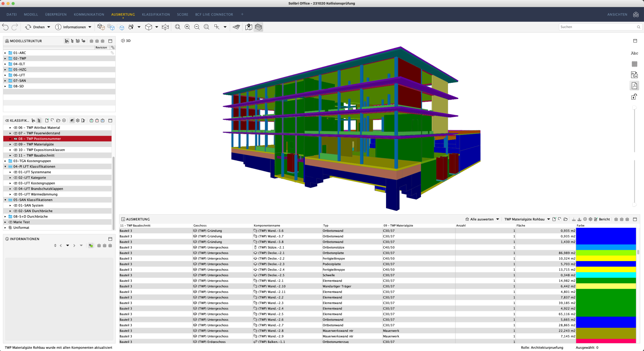
Task: Click the map location marker icon
Action: click(249, 27)
